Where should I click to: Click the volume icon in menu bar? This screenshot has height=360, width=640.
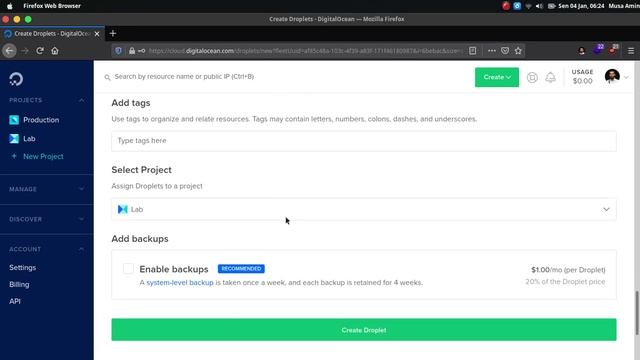point(539,6)
